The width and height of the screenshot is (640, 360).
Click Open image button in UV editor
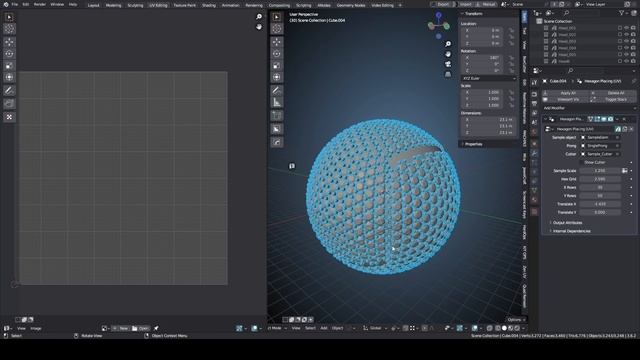[140, 328]
